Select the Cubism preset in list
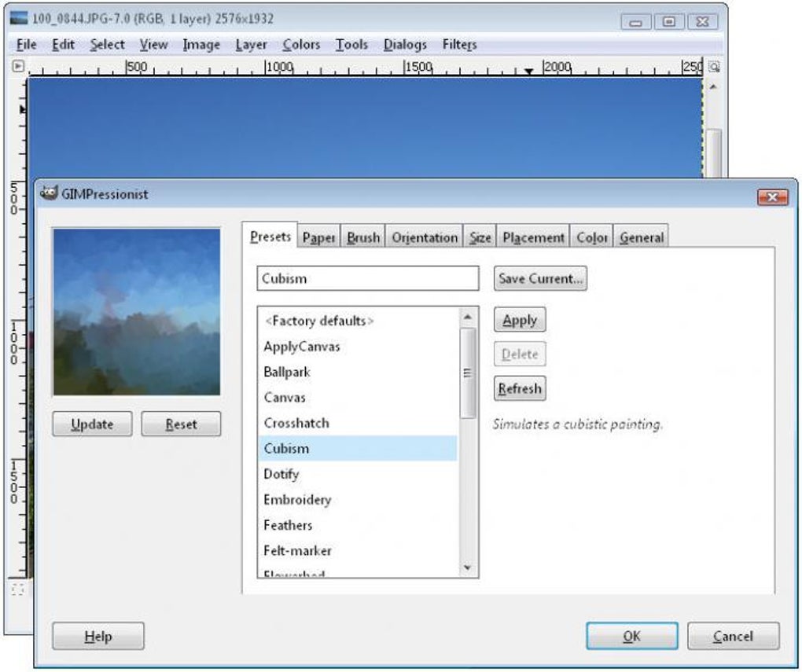 pos(358,449)
